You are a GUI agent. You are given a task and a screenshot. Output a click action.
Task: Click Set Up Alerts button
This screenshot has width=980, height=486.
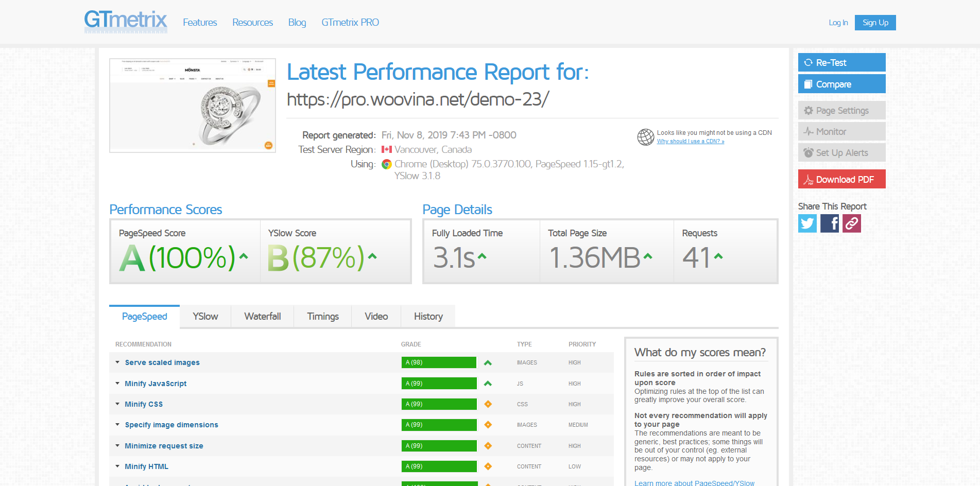[842, 152]
